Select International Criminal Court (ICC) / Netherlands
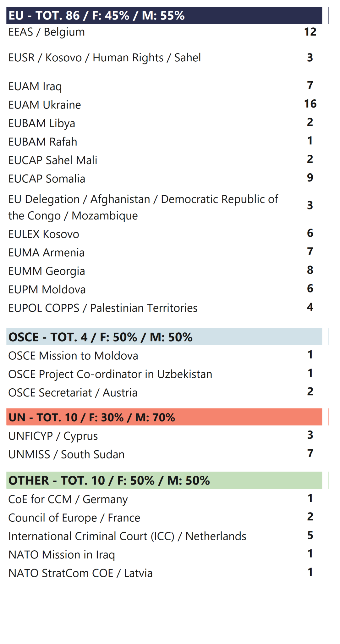This screenshot has height=644, width=340. (127, 536)
